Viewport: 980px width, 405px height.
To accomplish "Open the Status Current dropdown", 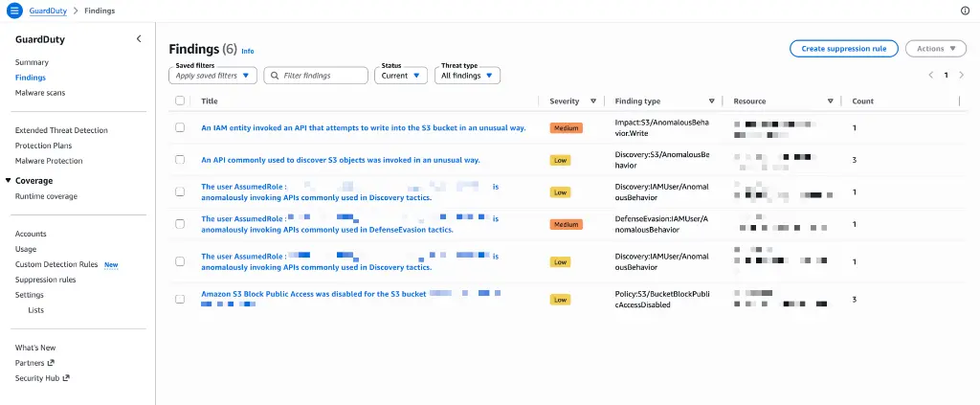I will point(401,76).
